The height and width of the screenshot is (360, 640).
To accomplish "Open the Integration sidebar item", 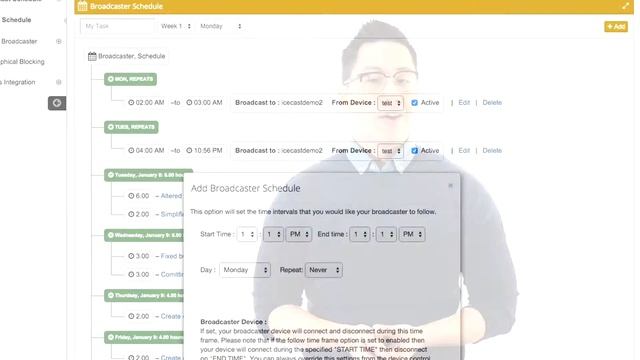I will 19,82.
